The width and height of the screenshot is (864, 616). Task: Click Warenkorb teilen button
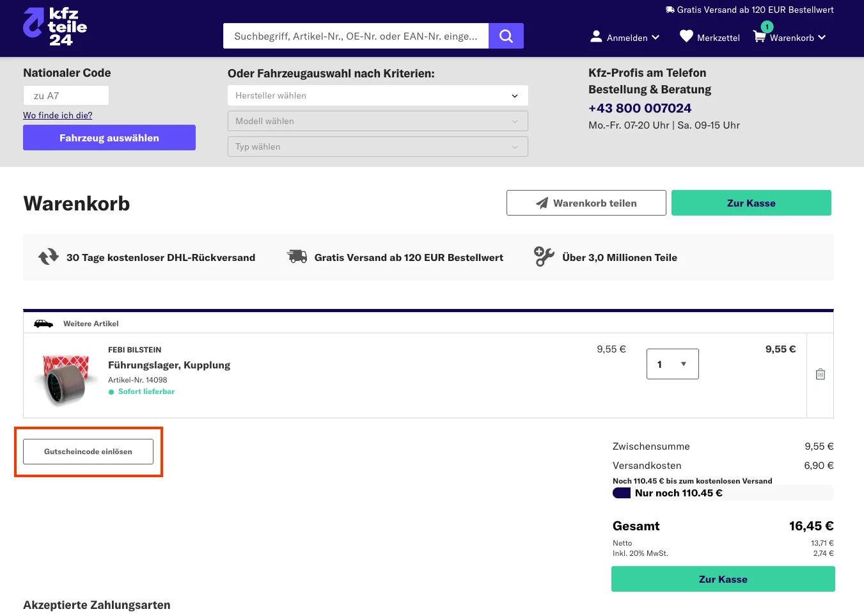pos(586,203)
